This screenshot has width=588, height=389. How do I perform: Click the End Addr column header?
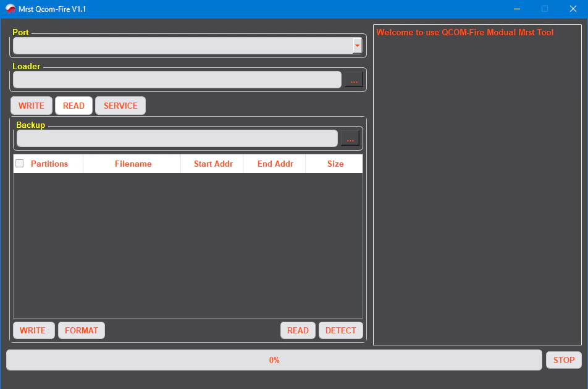coord(275,164)
